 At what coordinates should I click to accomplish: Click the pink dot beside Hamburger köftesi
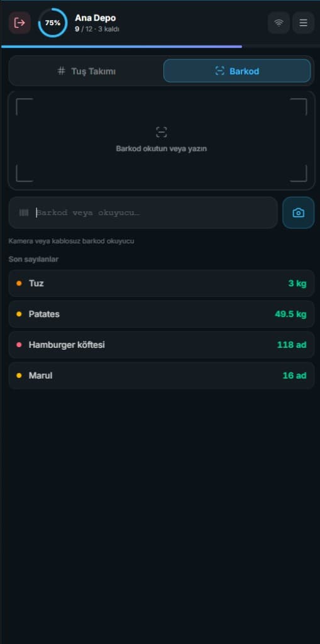pyautogui.click(x=19, y=345)
